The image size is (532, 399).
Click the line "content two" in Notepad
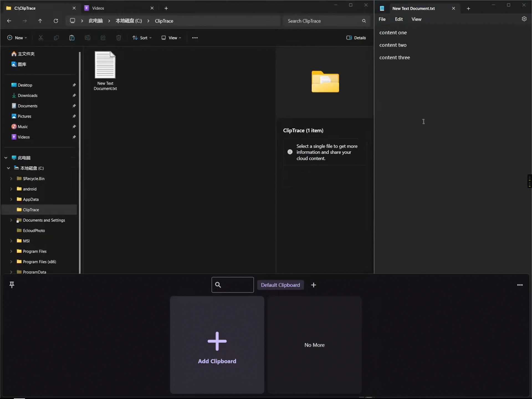pyautogui.click(x=393, y=45)
